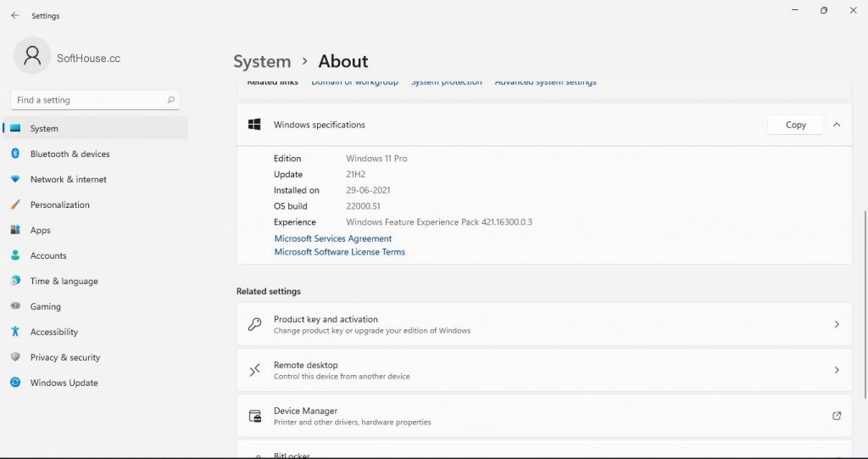
Task: Click the Privacy & security shield icon
Action: click(x=15, y=357)
